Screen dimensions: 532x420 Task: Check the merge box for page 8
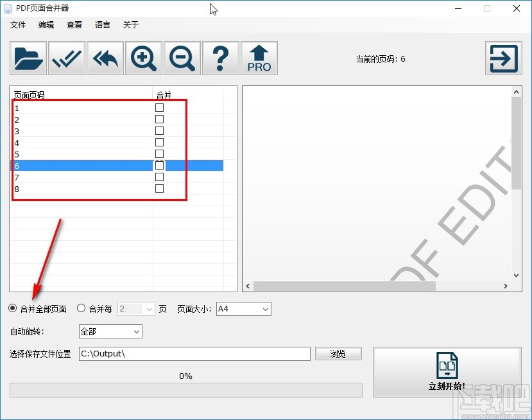(x=158, y=188)
